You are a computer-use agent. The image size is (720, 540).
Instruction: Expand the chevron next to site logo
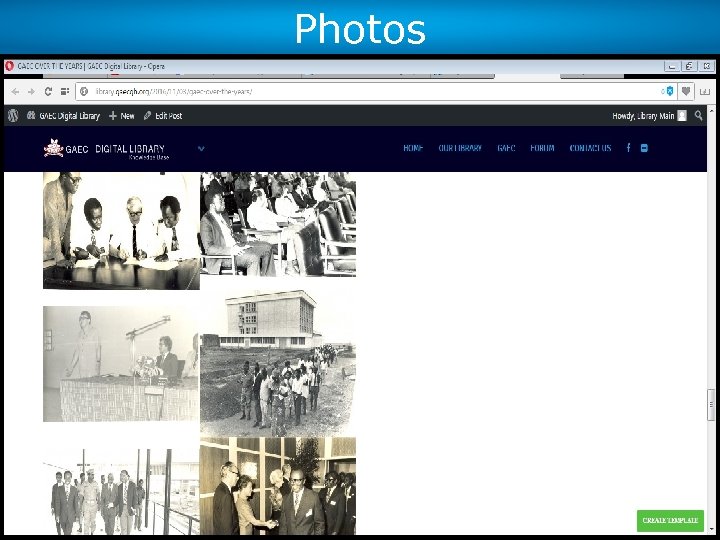tap(201, 148)
